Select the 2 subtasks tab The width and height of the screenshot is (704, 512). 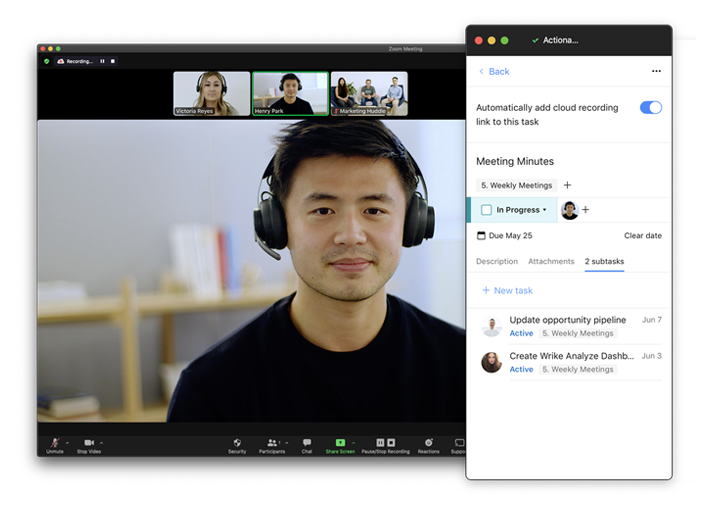pyautogui.click(x=604, y=261)
